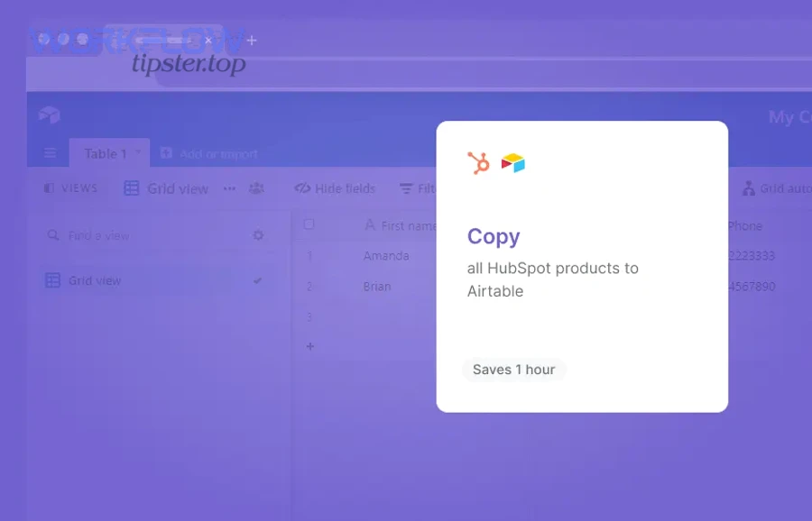
Task: Click the checkmark next to Grid view
Action: pyautogui.click(x=258, y=279)
